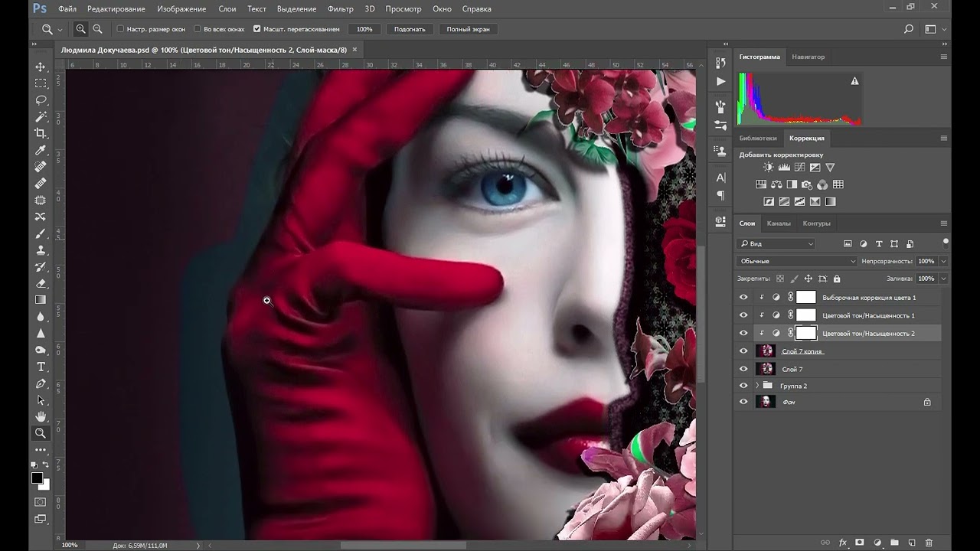980x551 pixels.
Task: Select the Move tool
Action: point(41,67)
